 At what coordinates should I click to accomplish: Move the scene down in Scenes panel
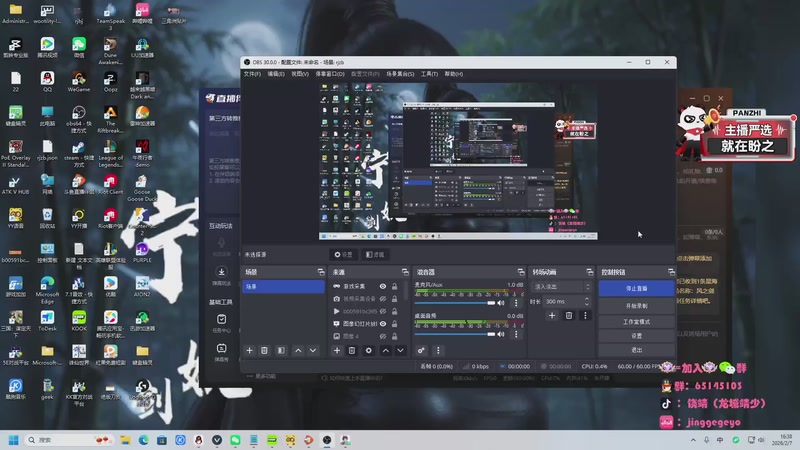313,351
